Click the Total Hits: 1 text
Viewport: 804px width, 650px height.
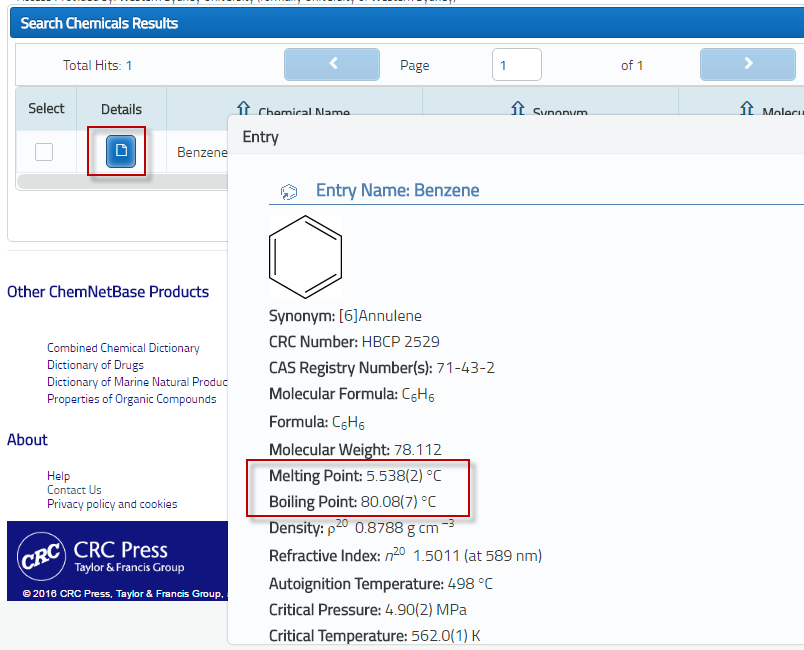97,66
